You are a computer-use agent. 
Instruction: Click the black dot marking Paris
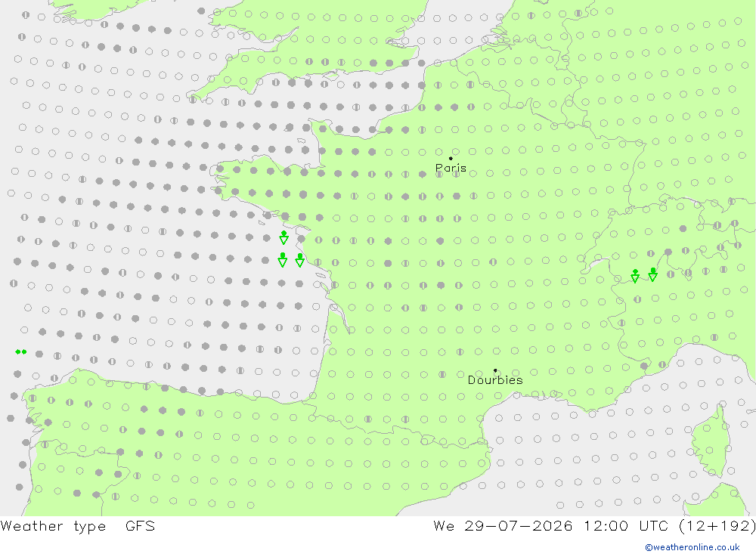pos(451,158)
